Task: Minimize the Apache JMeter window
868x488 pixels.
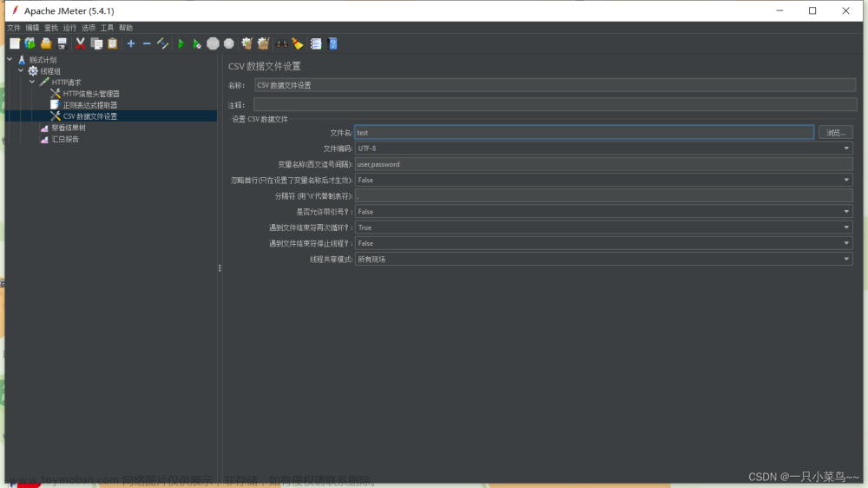Action: point(779,10)
